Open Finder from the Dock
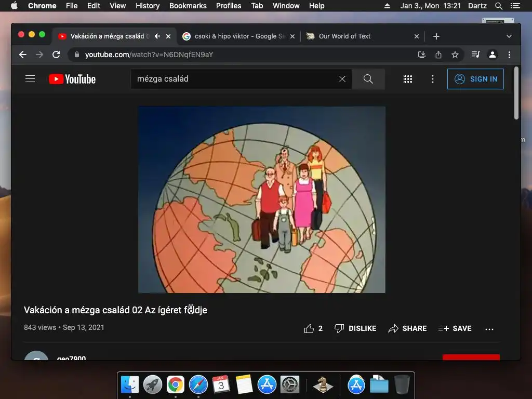Image resolution: width=532 pixels, height=399 pixels. (x=130, y=385)
